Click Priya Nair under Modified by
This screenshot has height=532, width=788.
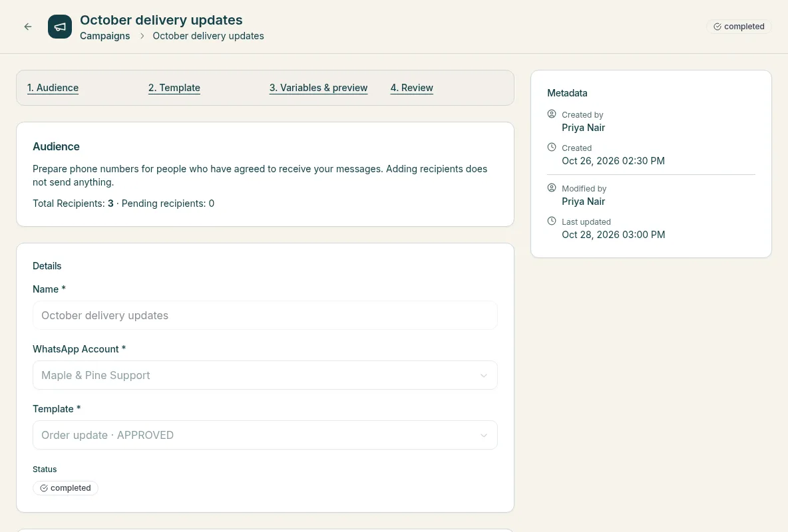pyautogui.click(x=583, y=201)
